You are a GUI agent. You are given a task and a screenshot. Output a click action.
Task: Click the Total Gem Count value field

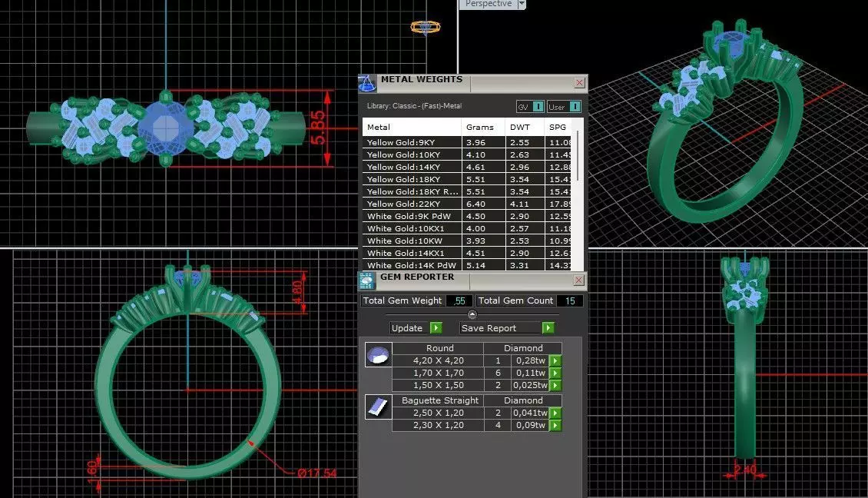[570, 300]
